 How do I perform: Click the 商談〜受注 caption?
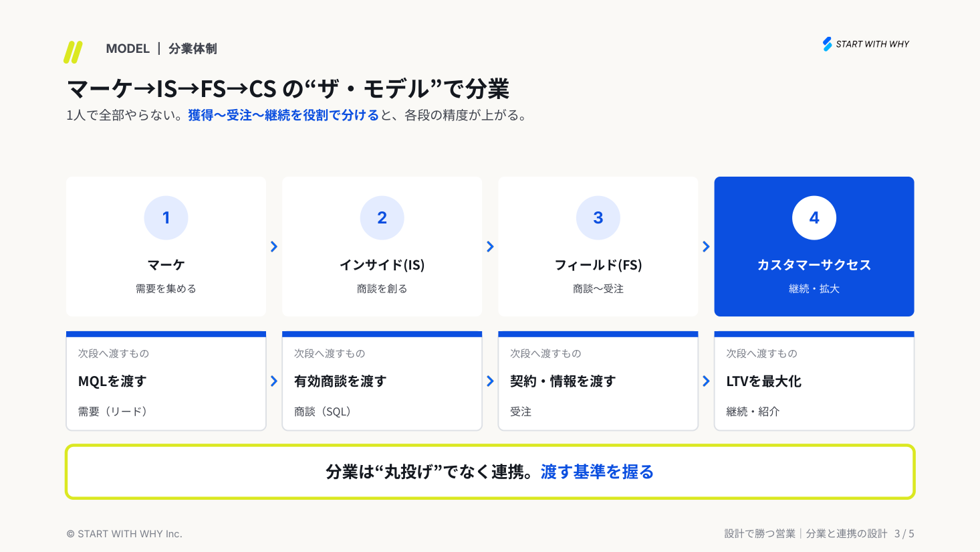click(x=598, y=288)
